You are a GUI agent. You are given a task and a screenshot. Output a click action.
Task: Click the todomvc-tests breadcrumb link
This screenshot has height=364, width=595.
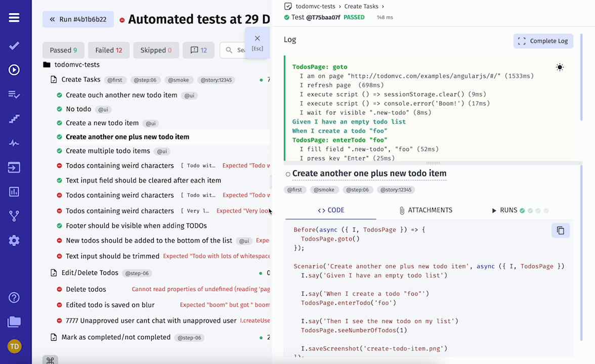tap(315, 7)
